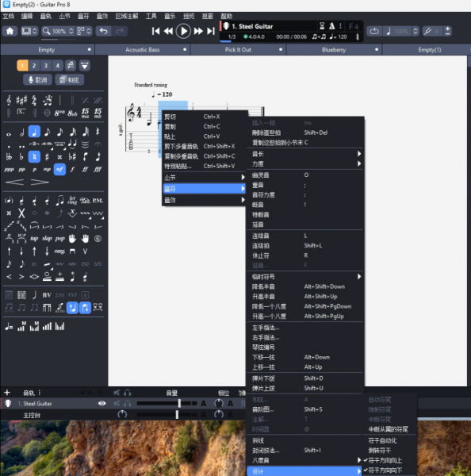This screenshot has height=476, width=471.
Task: Choose 中断从属的符尾 from design submenu
Action: tap(389, 429)
